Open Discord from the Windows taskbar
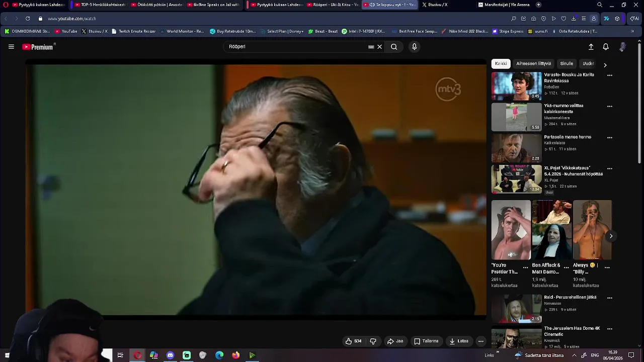This screenshot has width=644, height=362. [x=170, y=355]
